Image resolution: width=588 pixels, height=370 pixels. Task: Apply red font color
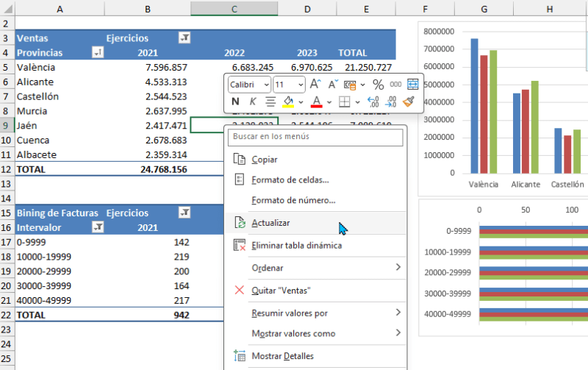[317, 102]
